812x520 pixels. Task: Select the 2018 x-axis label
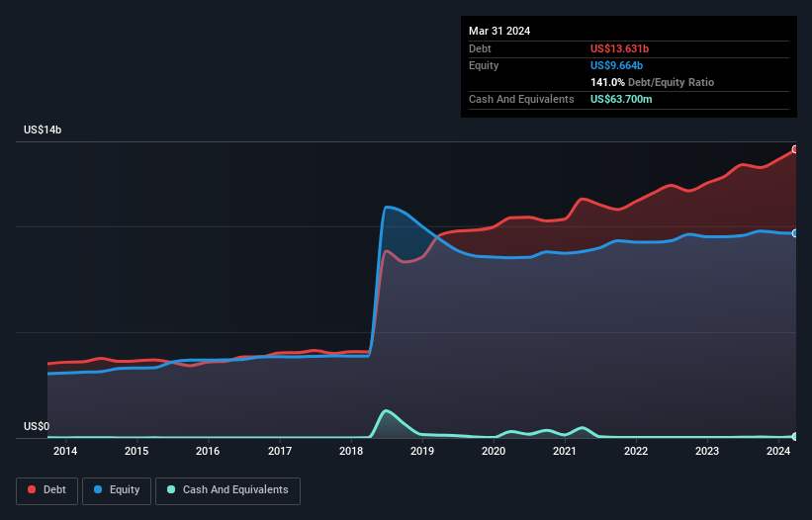pyautogui.click(x=351, y=451)
